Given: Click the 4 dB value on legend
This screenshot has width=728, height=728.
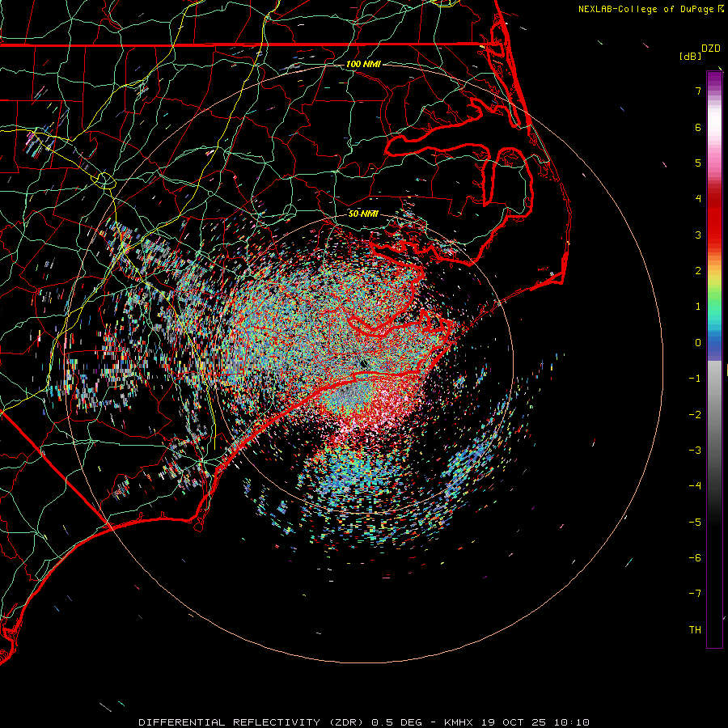Looking at the screenshot, I should (x=698, y=199).
